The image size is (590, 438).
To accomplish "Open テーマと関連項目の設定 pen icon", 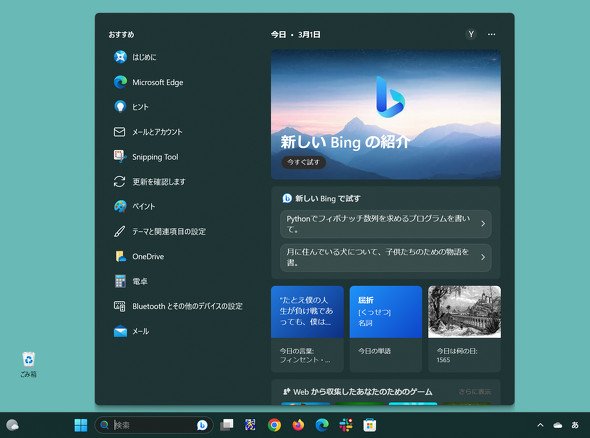I will [120, 231].
